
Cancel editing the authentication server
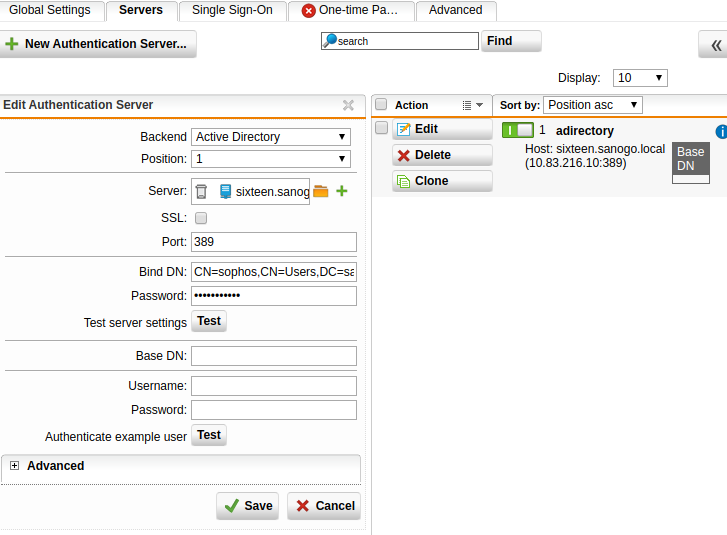pos(324,506)
